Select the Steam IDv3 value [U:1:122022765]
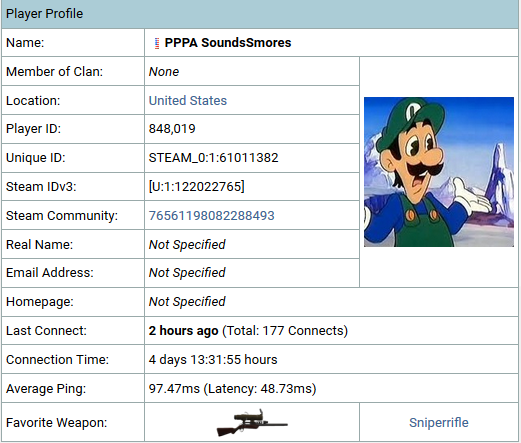Screen dimensions: 521x443 coord(196,187)
